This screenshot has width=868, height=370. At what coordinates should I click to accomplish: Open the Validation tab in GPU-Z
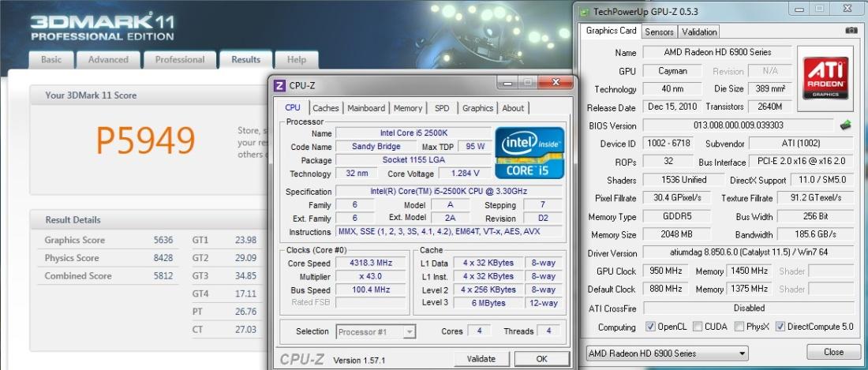pos(699,32)
